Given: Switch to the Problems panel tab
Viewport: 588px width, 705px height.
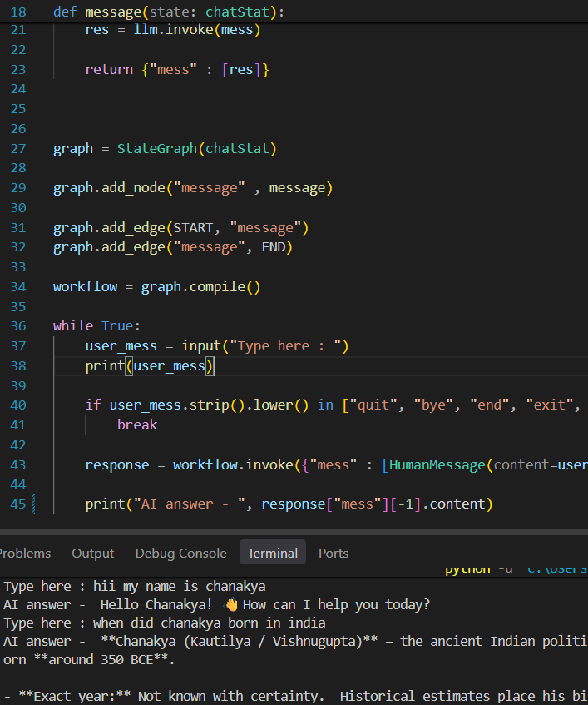Looking at the screenshot, I should coord(25,553).
